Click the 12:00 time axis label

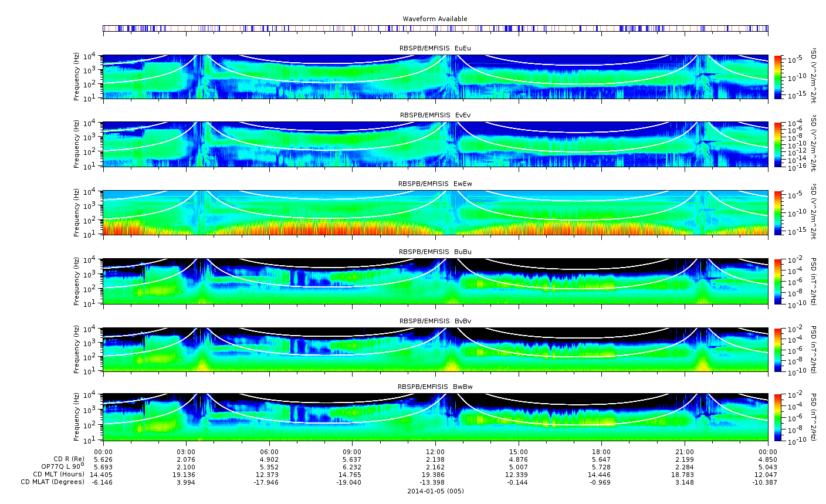coord(435,452)
